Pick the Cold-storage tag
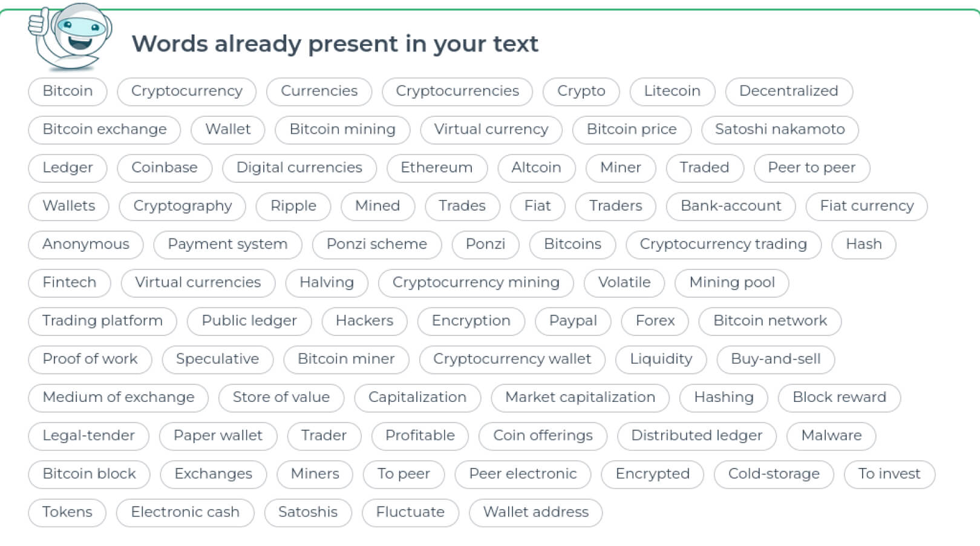Image resolution: width=980 pixels, height=546 pixels. [773, 473]
